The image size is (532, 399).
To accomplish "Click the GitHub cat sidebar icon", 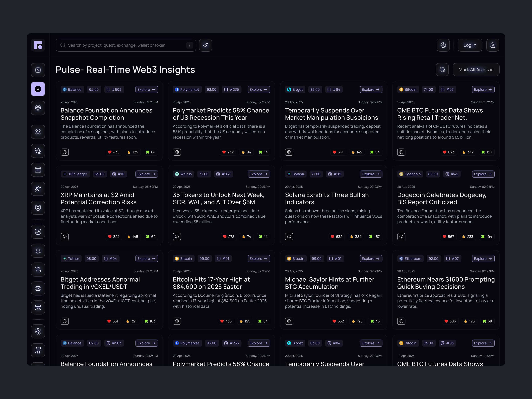I will pyautogui.click(x=38, y=350).
